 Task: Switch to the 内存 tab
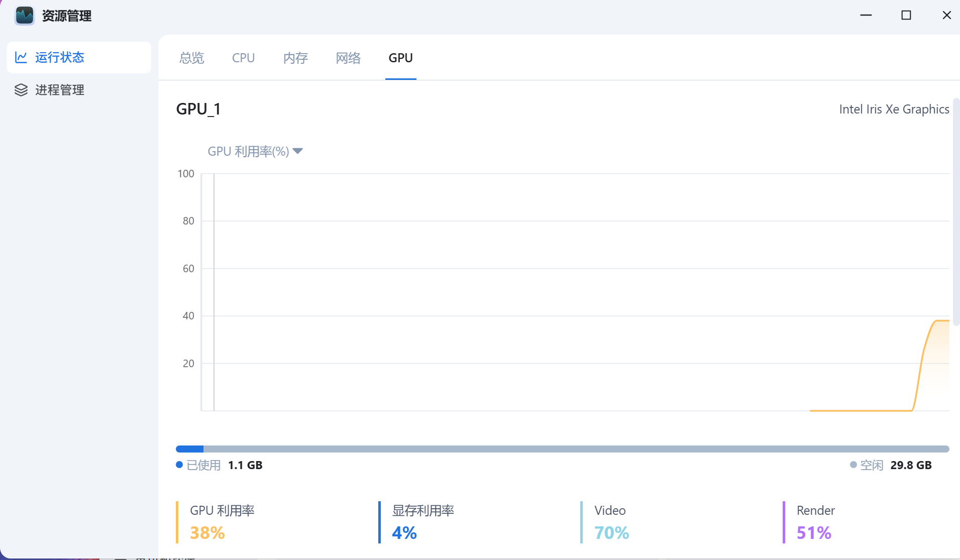tap(295, 58)
